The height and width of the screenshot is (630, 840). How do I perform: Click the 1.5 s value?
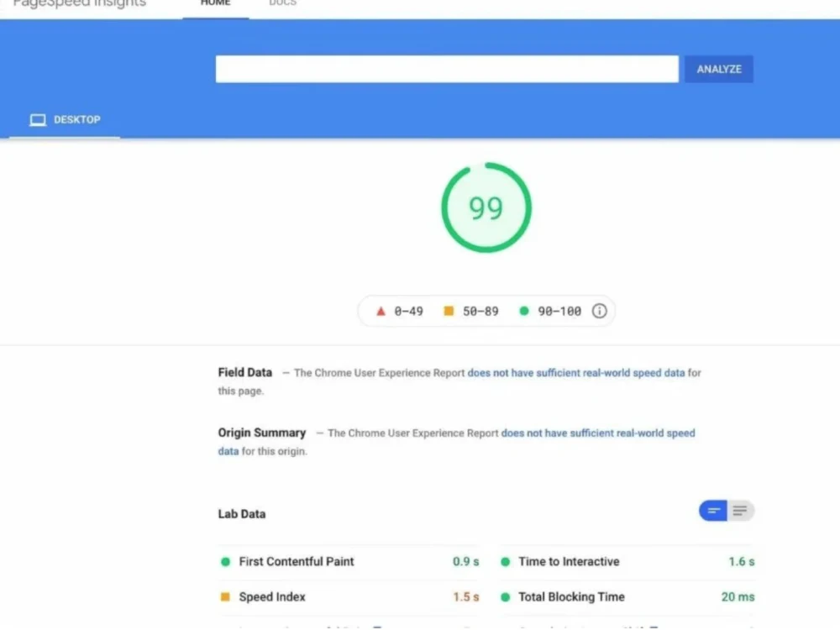click(x=466, y=596)
